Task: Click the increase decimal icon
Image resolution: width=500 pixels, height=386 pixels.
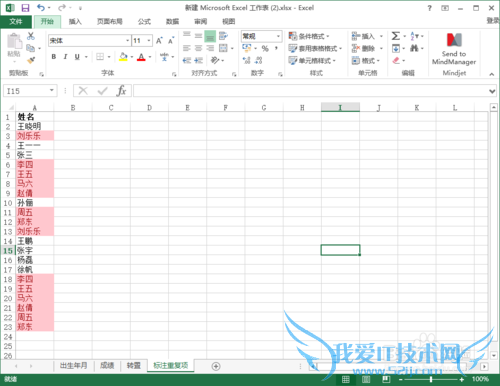Action: tap(247, 60)
